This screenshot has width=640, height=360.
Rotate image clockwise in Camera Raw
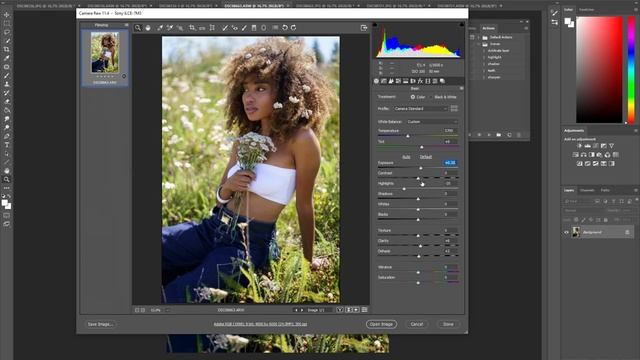[x=293, y=28]
